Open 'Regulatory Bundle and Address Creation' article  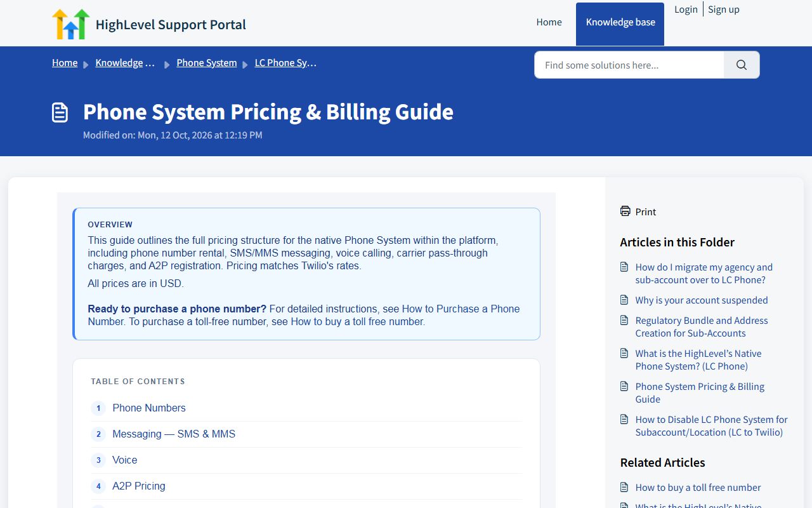click(702, 326)
